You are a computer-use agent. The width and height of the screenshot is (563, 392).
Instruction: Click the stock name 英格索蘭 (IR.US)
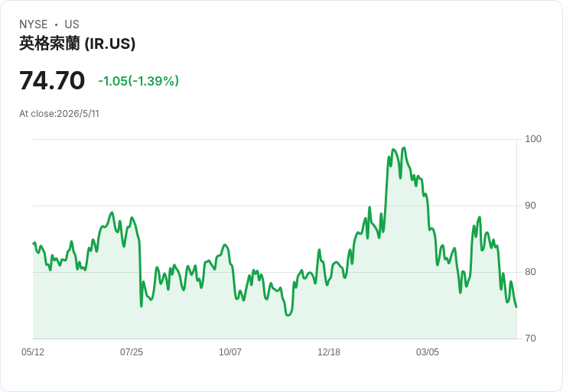pos(77,44)
